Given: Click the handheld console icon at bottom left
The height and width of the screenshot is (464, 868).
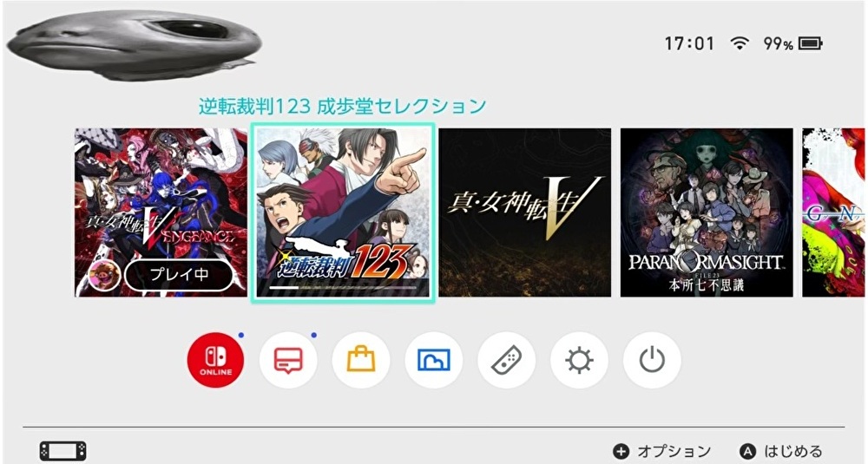Looking at the screenshot, I should pos(63,451).
